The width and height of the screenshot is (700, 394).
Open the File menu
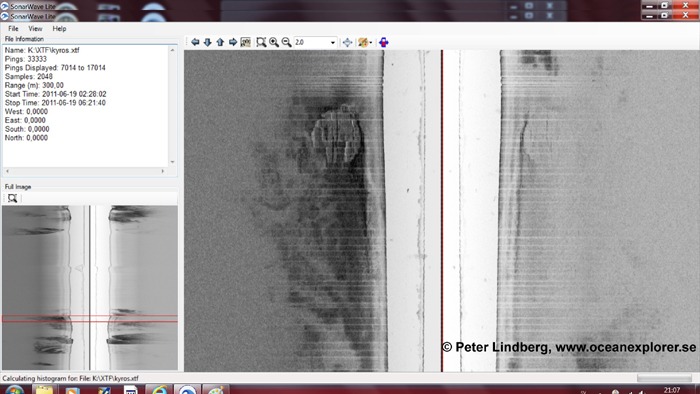click(x=13, y=29)
